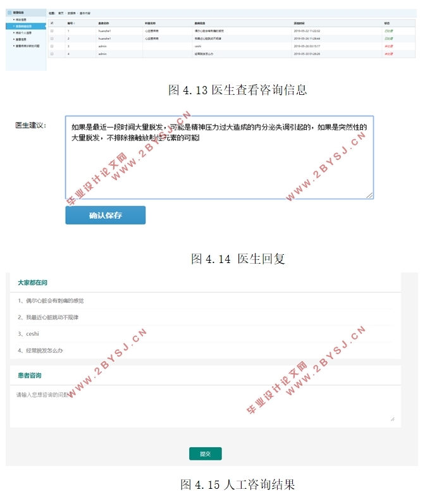Click timestamp "2019-05-30 01:26:26" cell
This screenshot has width=425, height=504.
pyautogui.click(x=307, y=54)
